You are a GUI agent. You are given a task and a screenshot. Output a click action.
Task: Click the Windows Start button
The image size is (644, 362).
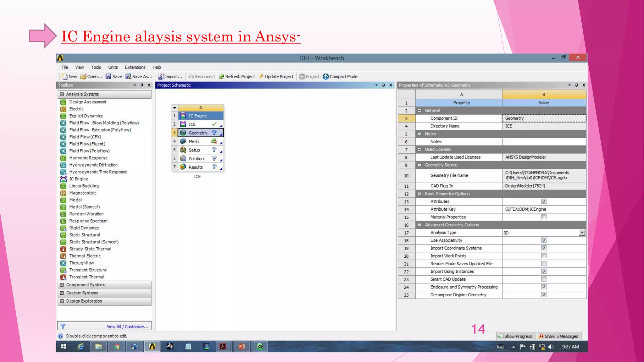64,346
